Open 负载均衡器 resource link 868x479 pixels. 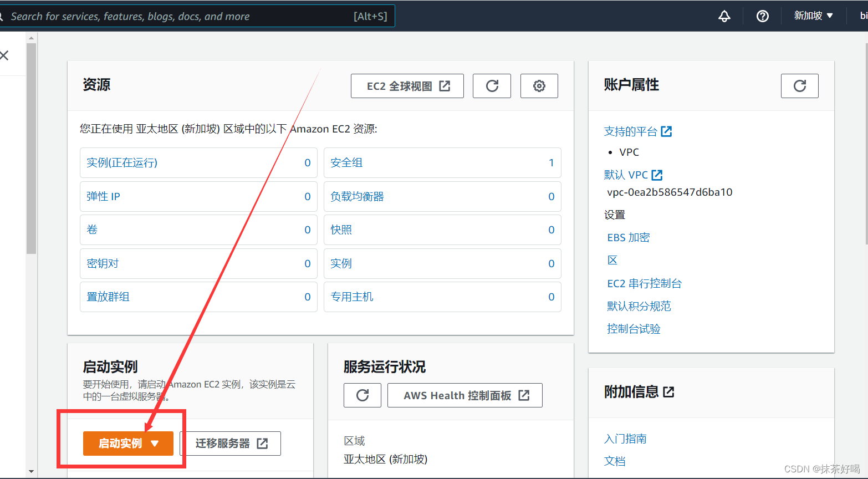(x=357, y=196)
